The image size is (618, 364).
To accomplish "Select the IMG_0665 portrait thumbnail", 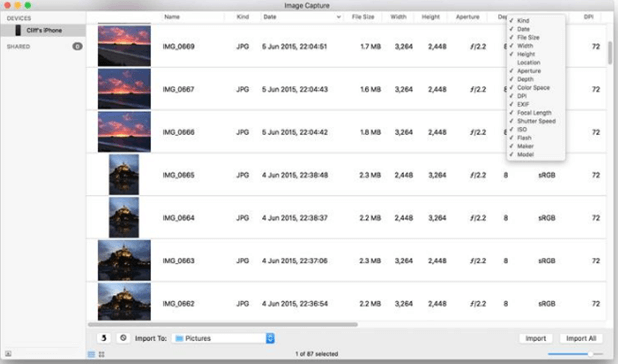I will (x=124, y=175).
